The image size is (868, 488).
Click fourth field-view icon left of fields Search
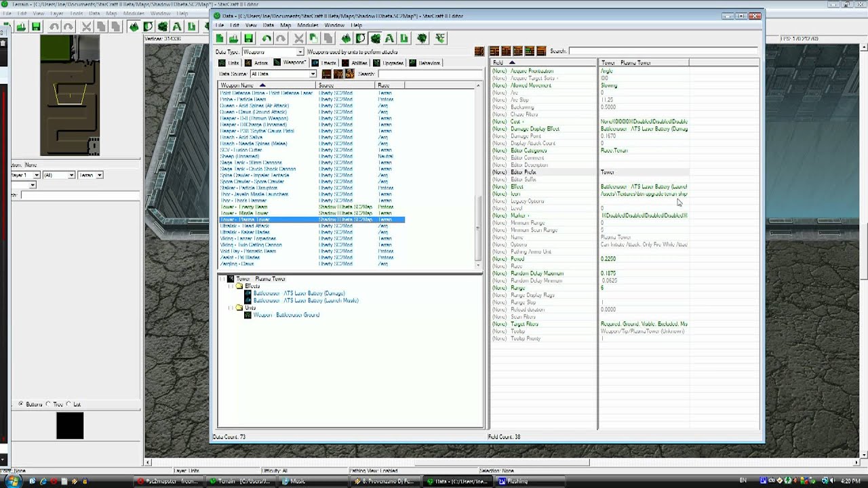pos(530,52)
